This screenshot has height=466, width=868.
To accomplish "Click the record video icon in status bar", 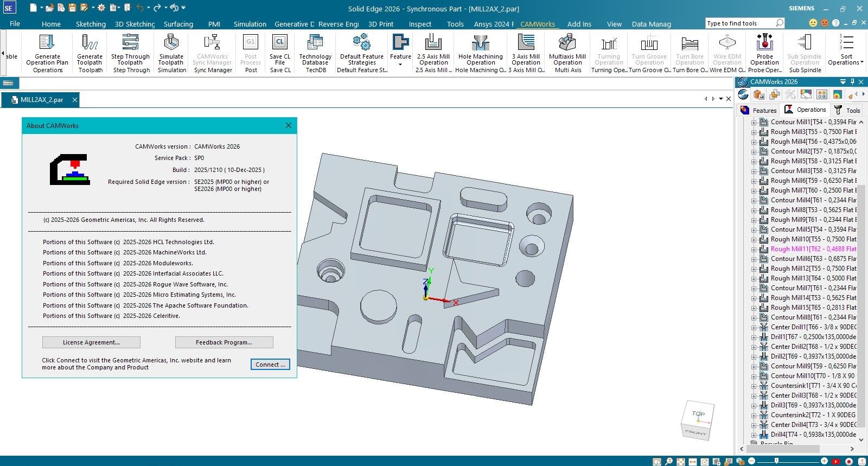I will click(848, 462).
